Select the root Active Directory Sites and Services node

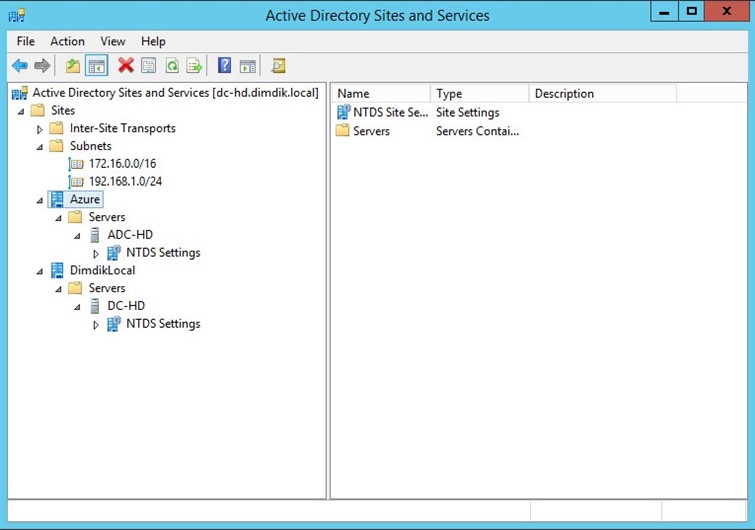pos(175,92)
